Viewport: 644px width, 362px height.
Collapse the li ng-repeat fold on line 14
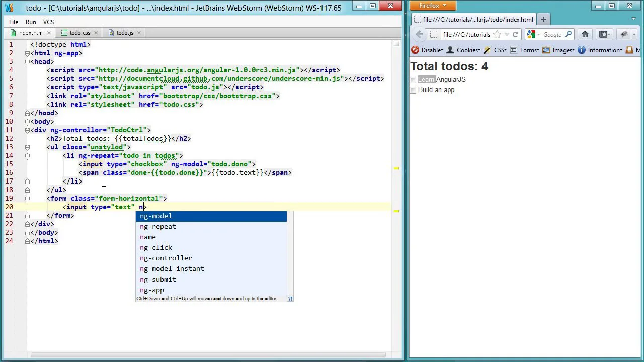[27, 155]
